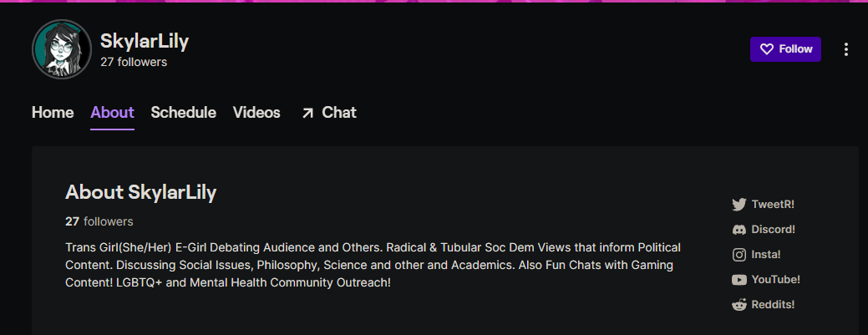Visit the Insta! social link
This screenshot has height=335, width=868.
point(757,255)
